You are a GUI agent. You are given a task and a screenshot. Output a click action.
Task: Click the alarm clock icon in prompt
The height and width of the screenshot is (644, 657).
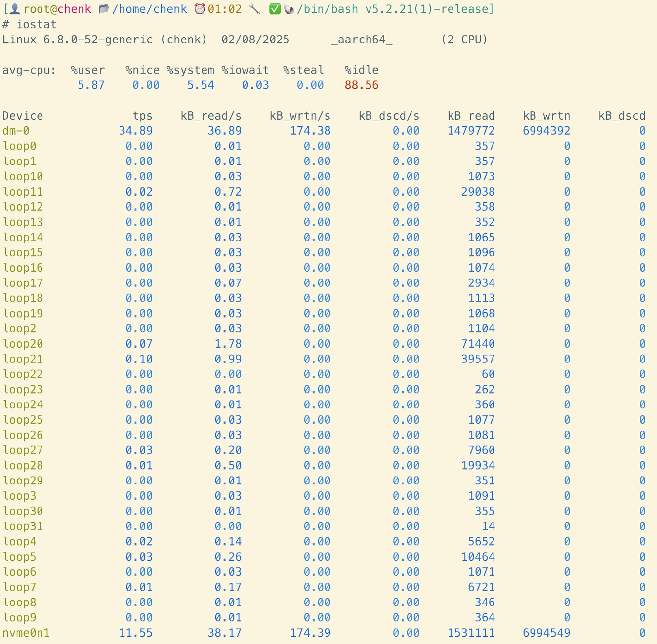click(x=200, y=9)
